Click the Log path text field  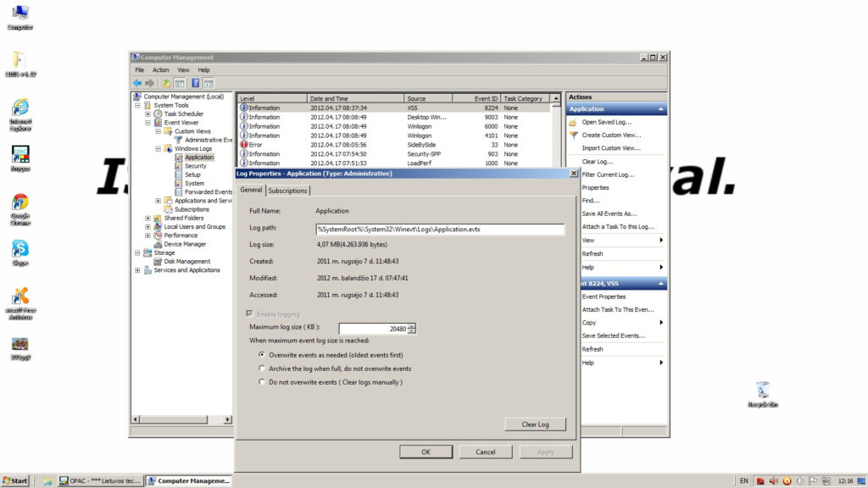pyautogui.click(x=440, y=229)
